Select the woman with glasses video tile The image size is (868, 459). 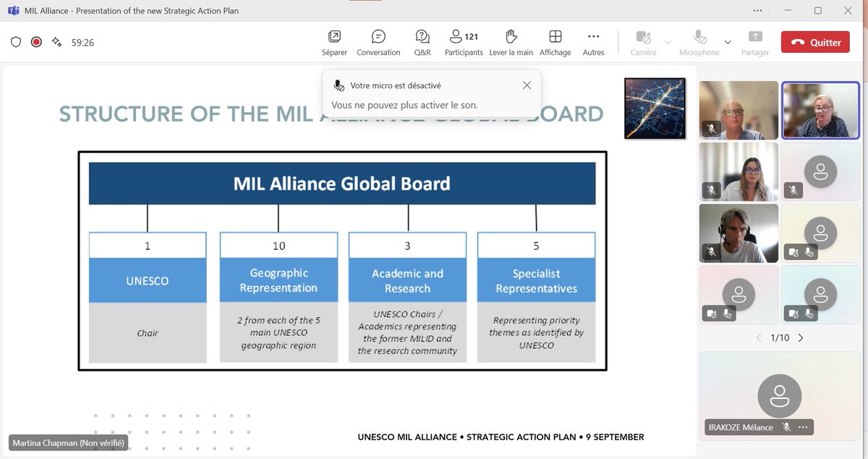click(739, 172)
